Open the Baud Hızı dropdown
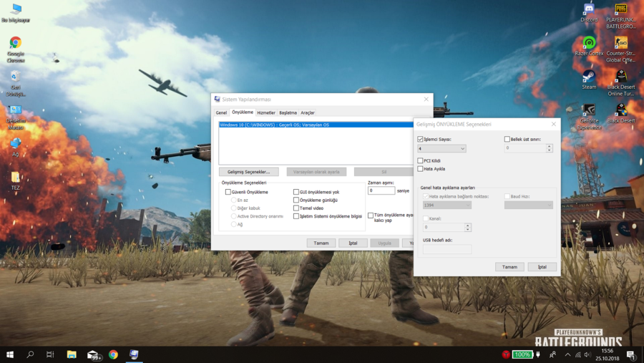The image size is (644, 363). pos(529,205)
